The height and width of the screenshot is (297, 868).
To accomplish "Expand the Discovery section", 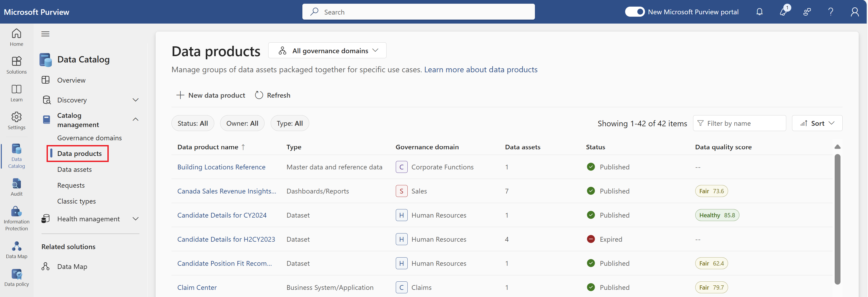I will point(135,100).
